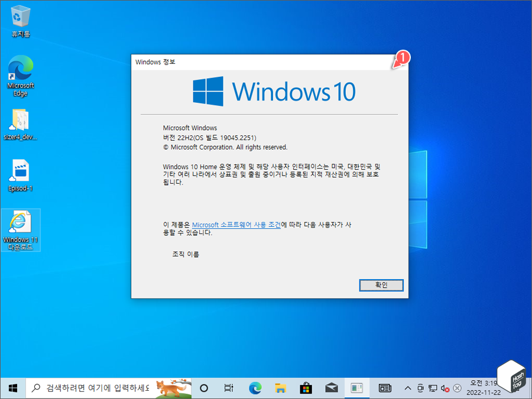Open Task View on the taskbar
The width and height of the screenshot is (532, 399).
tap(229, 388)
